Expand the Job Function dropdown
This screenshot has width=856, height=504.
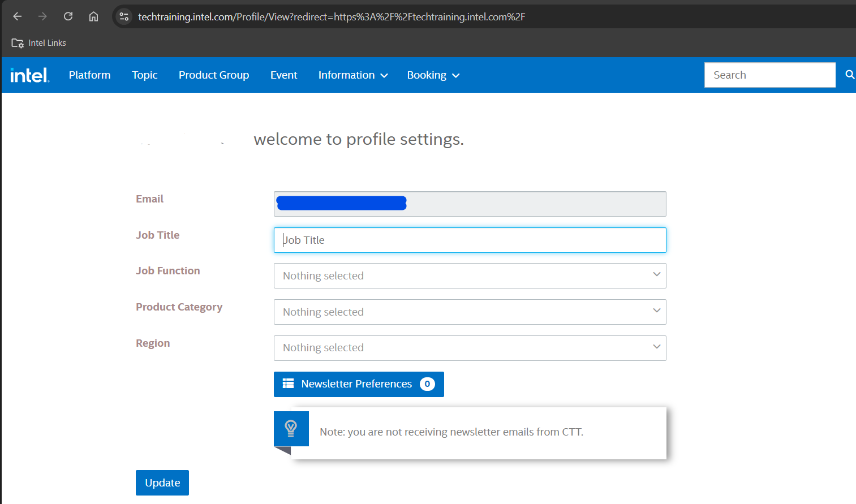[470, 276]
